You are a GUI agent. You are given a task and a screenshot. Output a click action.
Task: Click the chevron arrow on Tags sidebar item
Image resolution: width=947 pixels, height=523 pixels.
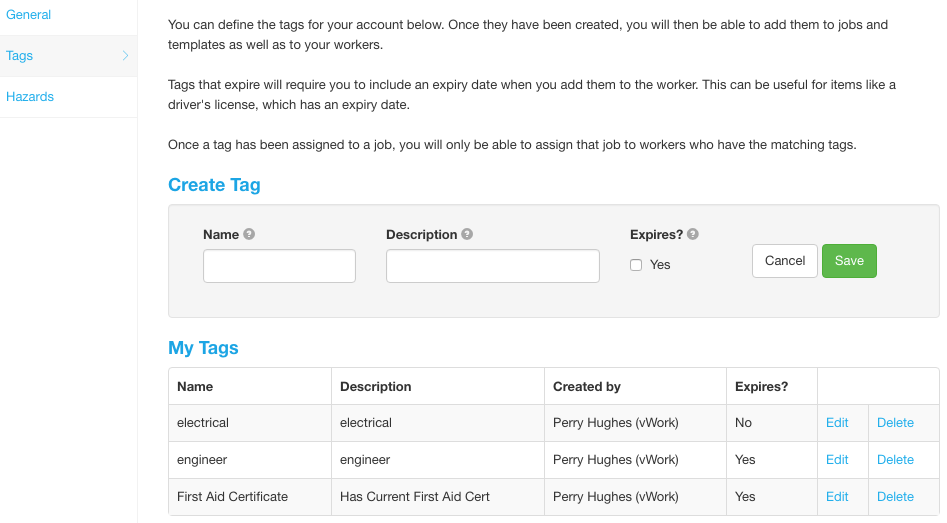(126, 56)
